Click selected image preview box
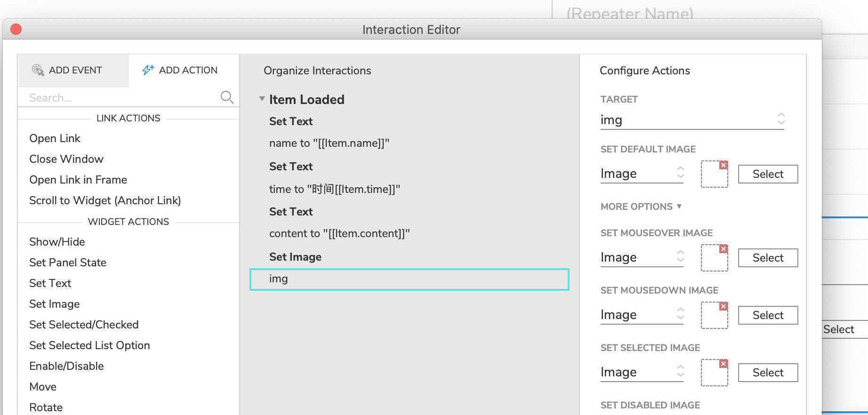Image resolution: width=868 pixels, height=415 pixels. 714,373
